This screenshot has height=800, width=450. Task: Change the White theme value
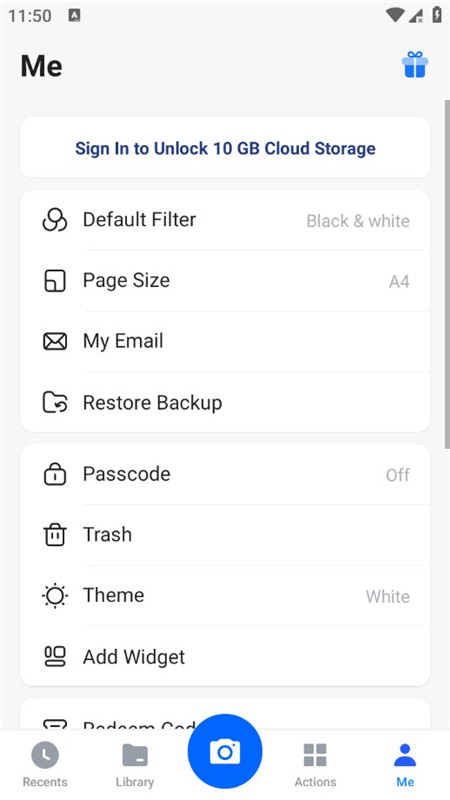tap(387, 596)
